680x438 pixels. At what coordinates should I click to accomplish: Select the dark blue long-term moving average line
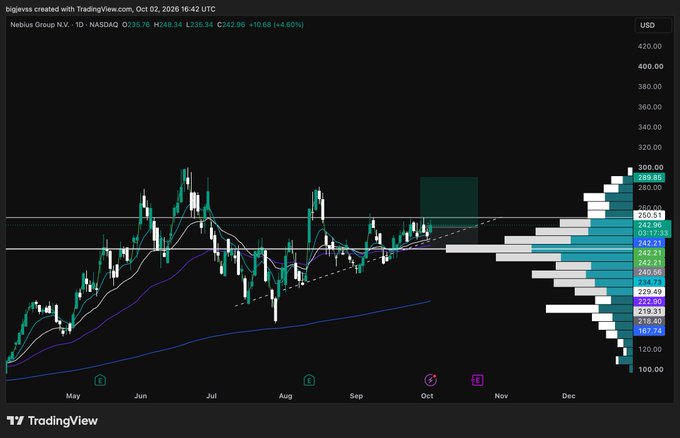click(217, 336)
